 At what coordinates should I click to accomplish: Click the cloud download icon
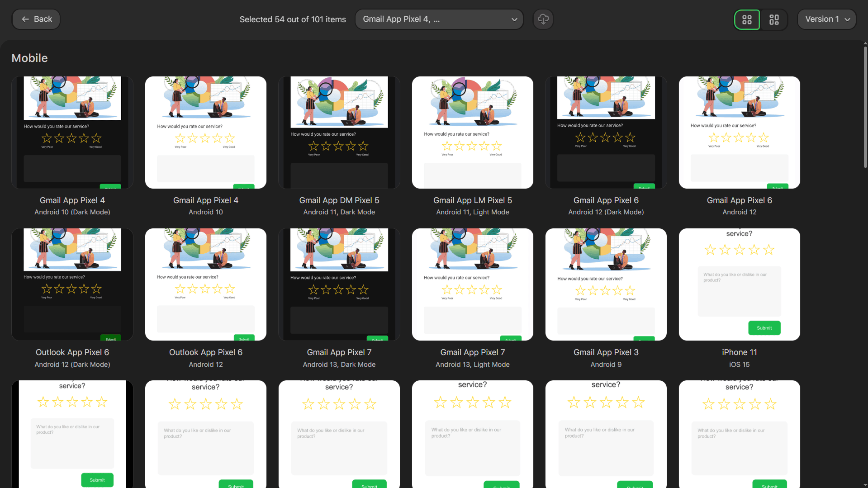543,19
